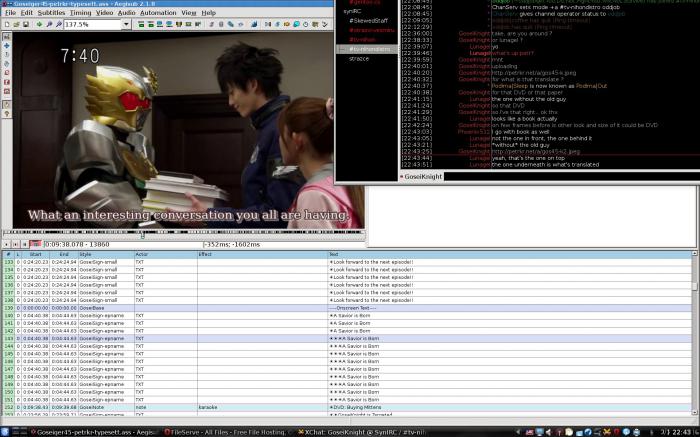This screenshot has height=437, width=700.
Task: Open FileServe window from the taskbar
Action: 227,432
